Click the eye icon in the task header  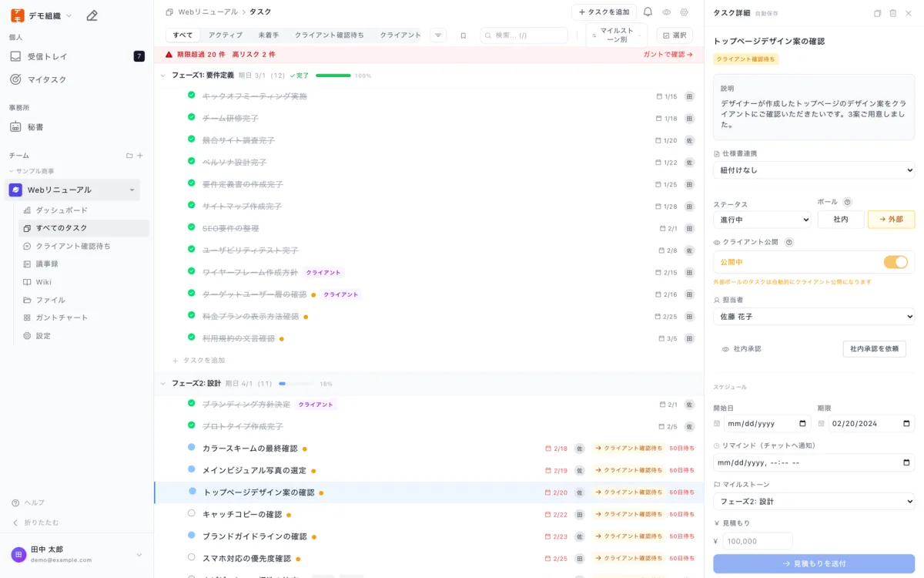click(x=667, y=12)
